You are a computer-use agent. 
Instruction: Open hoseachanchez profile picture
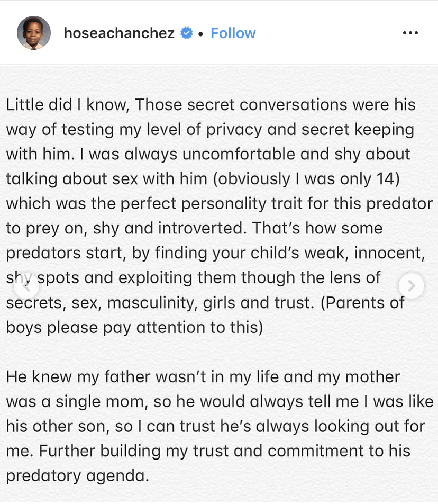pos(34,33)
